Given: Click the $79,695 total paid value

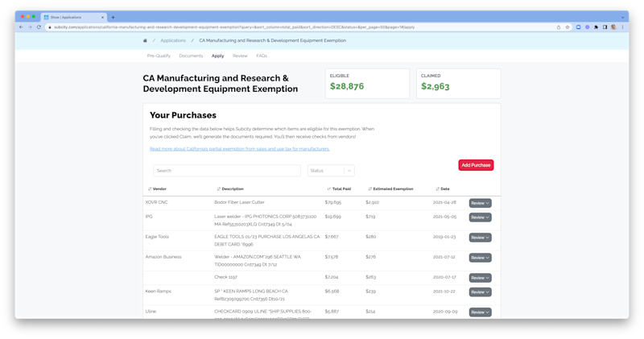Looking at the screenshot, I should pos(332,202).
